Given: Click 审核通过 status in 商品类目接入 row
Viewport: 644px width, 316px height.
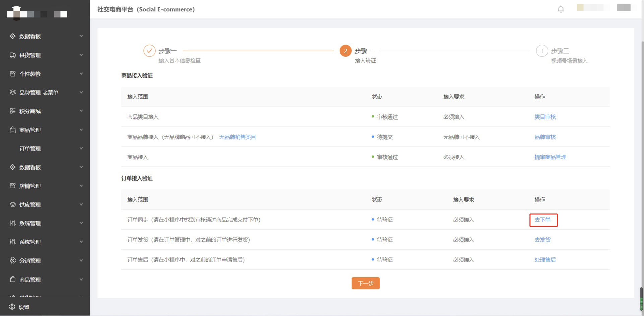Looking at the screenshot, I should (387, 117).
